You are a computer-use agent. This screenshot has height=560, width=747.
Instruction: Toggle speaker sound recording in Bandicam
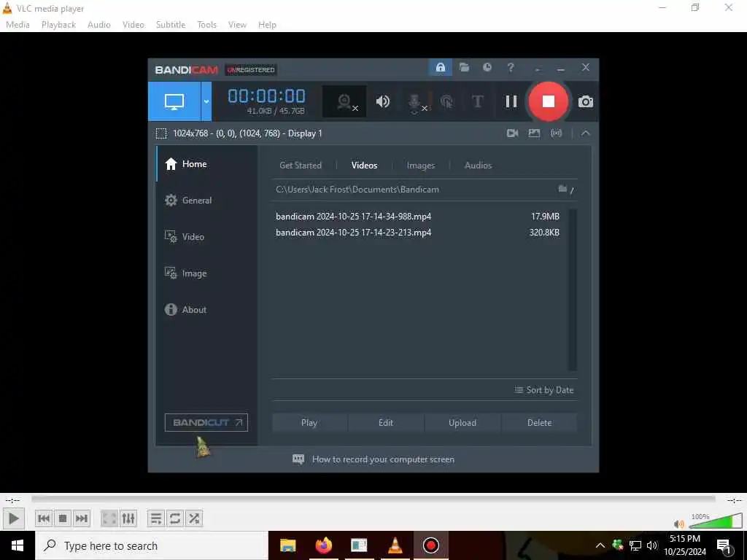(x=382, y=101)
